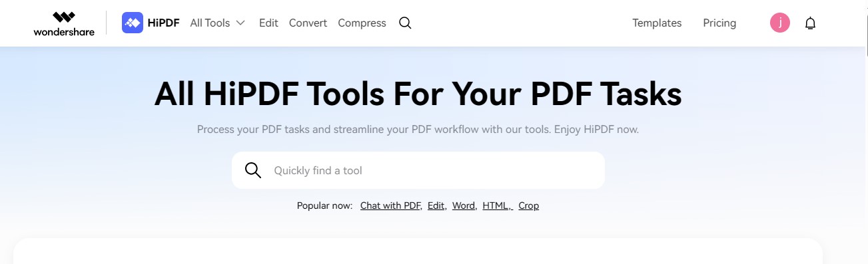This screenshot has height=264, width=868.
Task: Open the pink user avatar
Action: pyautogui.click(x=780, y=23)
